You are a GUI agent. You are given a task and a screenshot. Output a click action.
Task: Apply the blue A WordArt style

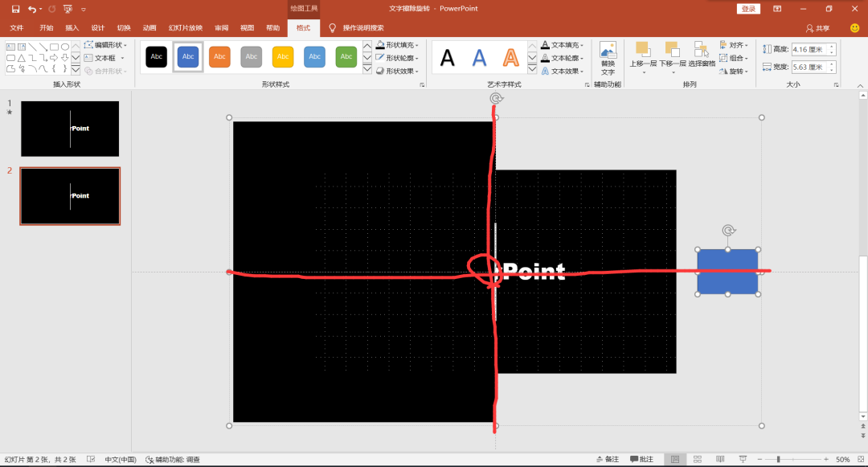479,57
